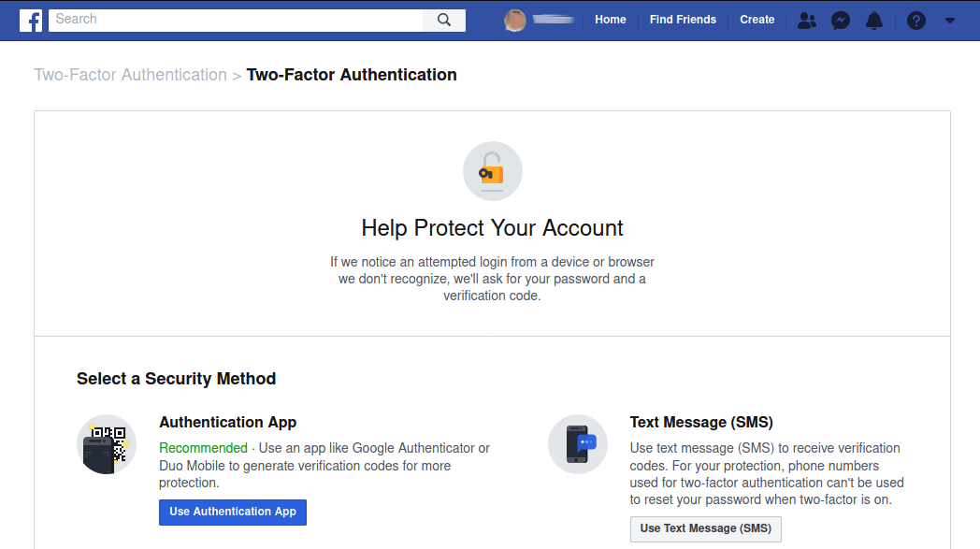Open the Notifications bell
This screenshot has width=980, height=549.
[x=874, y=21]
